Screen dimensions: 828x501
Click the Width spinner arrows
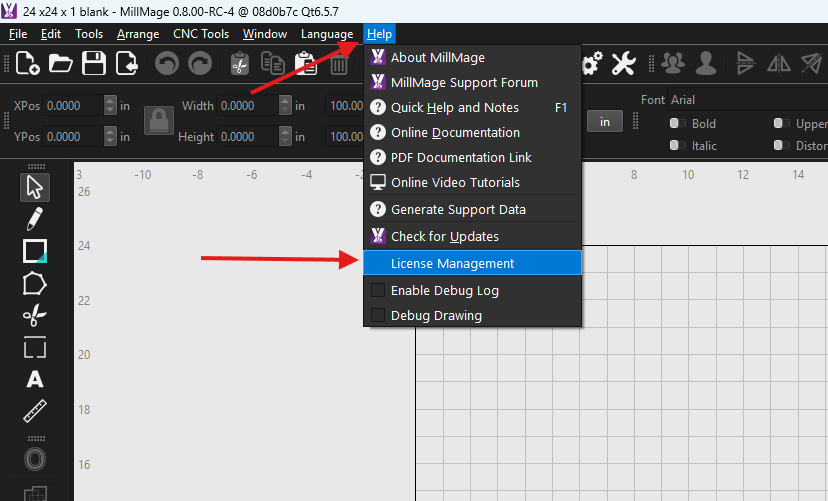tap(285, 106)
